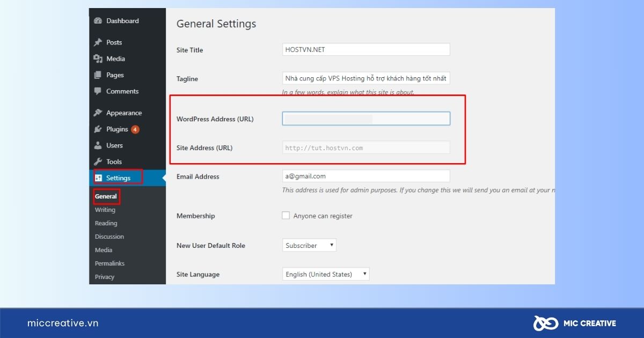
Task: Open the Privacy settings submenu
Action: [105, 277]
